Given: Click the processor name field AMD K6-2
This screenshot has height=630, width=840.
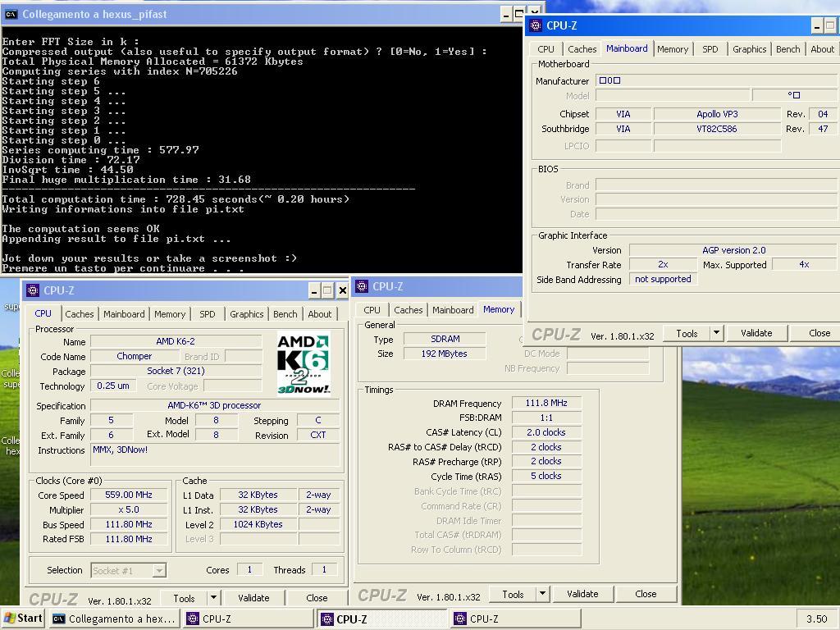Looking at the screenshot, I should pyautogui.click(x=176, y=341).
